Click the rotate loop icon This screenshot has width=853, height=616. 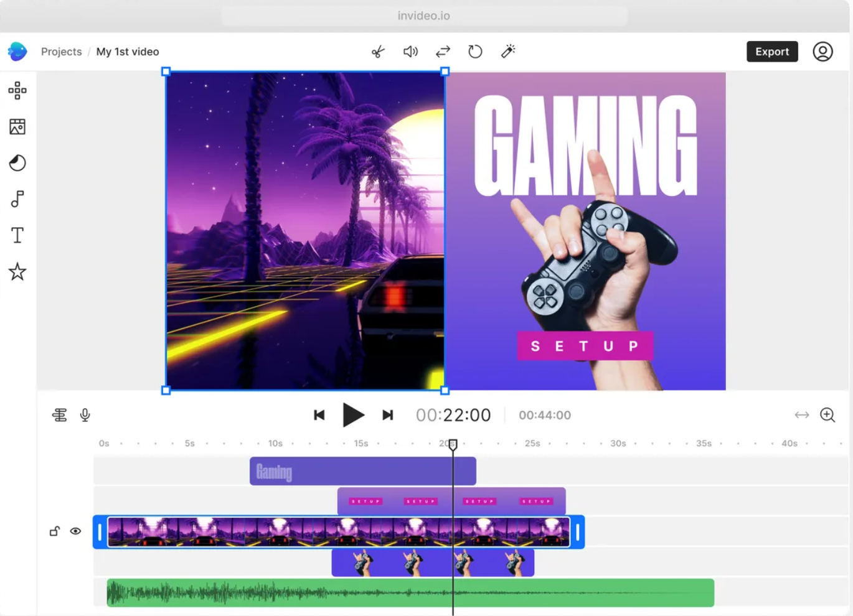click(475, 52)
